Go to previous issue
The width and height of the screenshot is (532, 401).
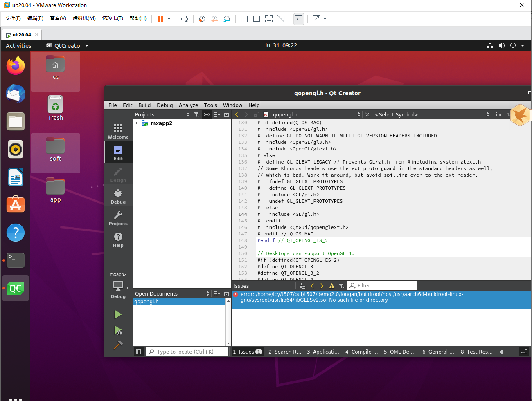(x=313, y=286)
